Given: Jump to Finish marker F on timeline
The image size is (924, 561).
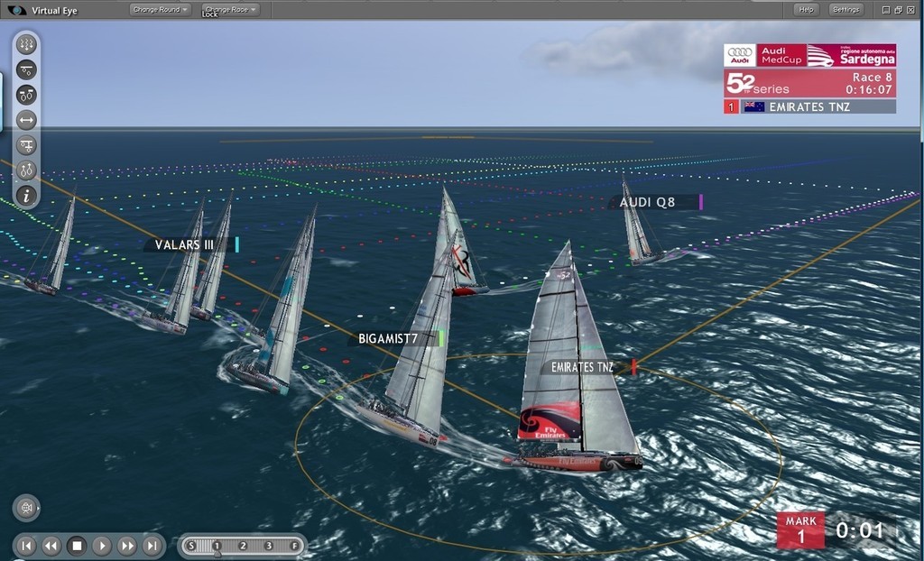Looking at the screenshot, I should pyautogui.click(x=295, y=546).
